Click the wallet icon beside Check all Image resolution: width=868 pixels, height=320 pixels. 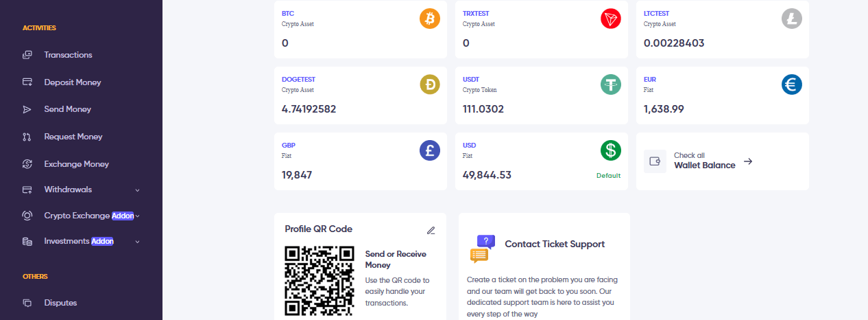[x=655, y=161]
